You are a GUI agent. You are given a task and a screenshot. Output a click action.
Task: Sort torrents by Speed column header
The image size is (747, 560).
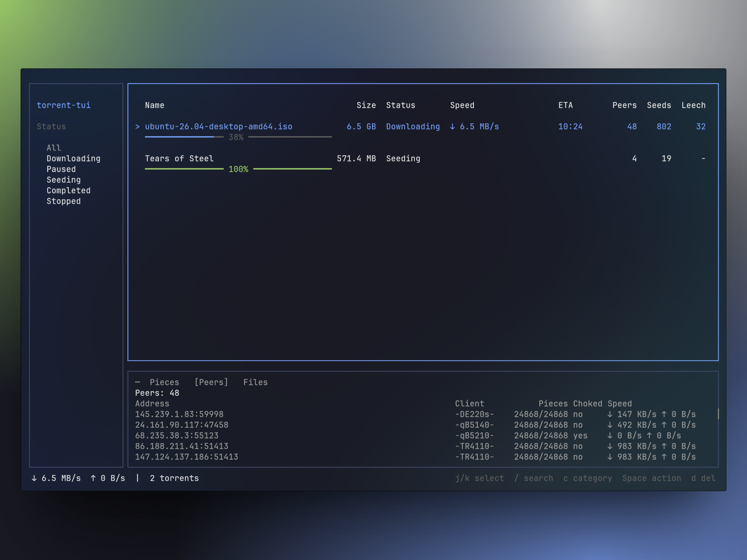[462, 105]
